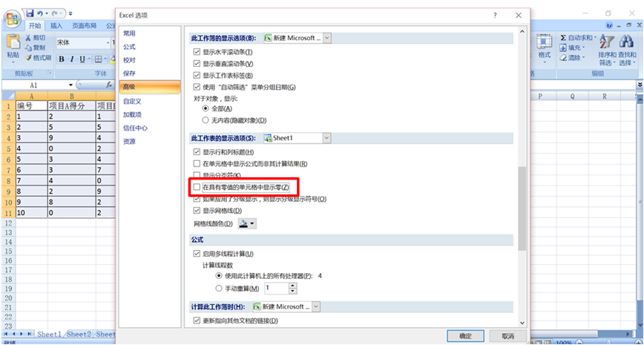
Task: Uncheck 显示水平滚动条 checkbox
Action: point(197,52)
